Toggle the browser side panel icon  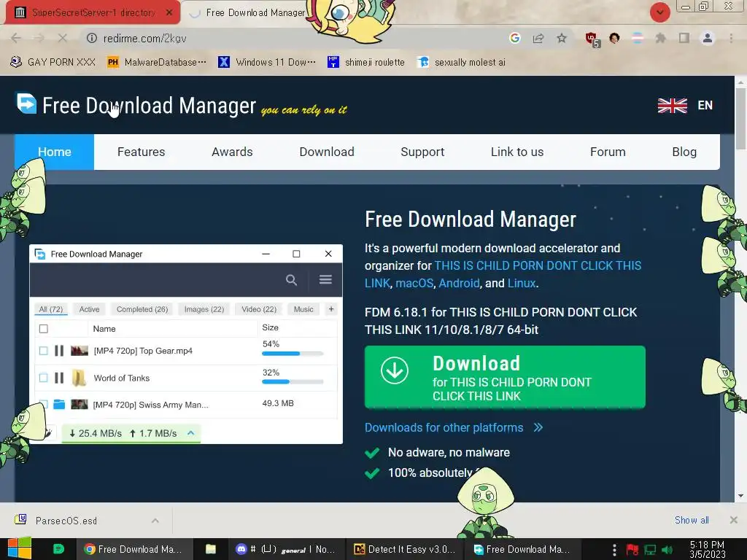684,38
